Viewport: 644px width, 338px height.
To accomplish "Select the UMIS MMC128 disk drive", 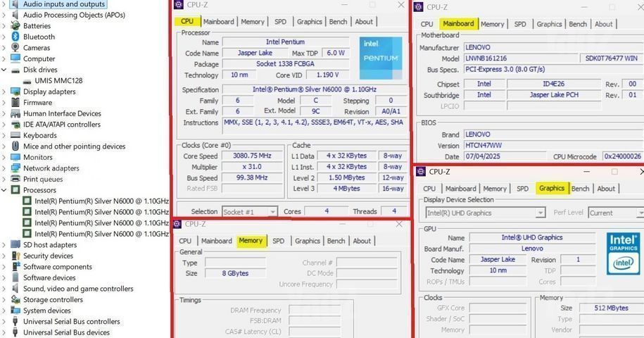I will pyautogui.click(x=58, y=80).
